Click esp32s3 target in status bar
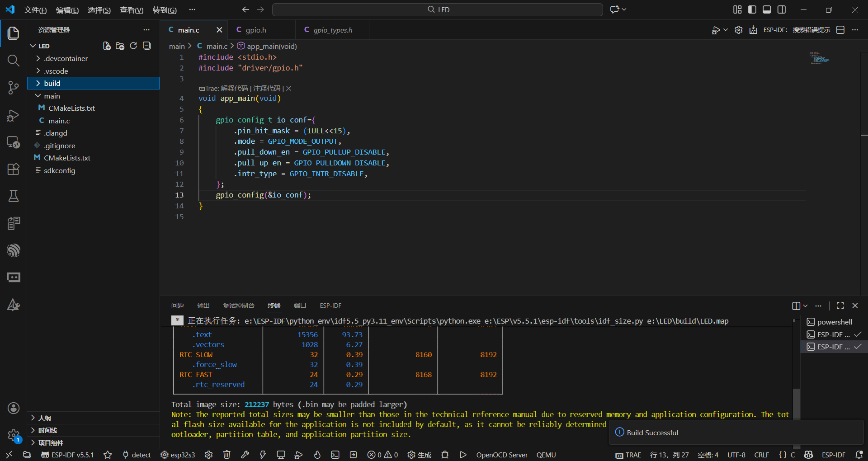868x461 pixels. tap(178, 455)
